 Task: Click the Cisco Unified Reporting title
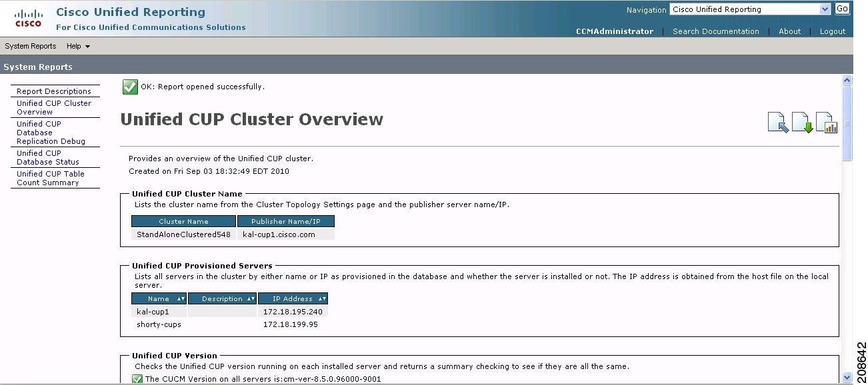[x=131, y=12]
